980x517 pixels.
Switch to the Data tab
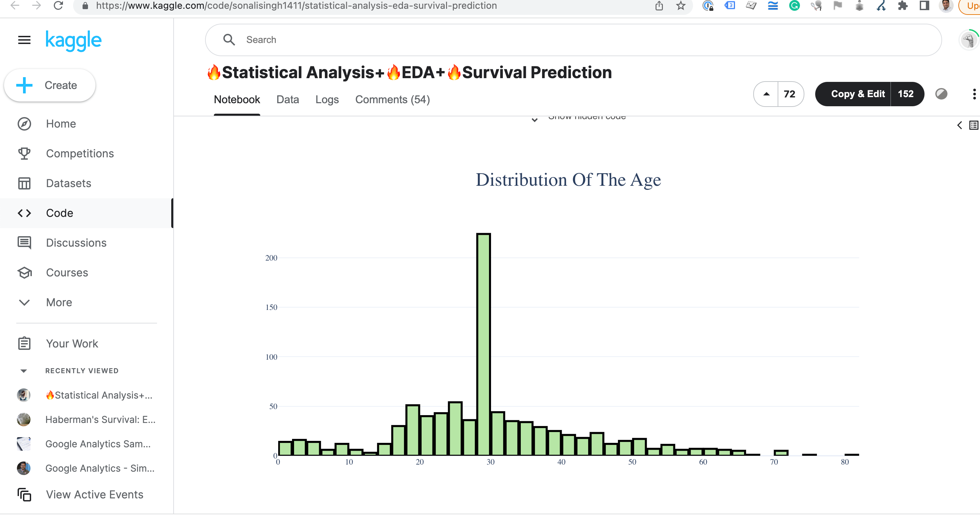point(288,99)
